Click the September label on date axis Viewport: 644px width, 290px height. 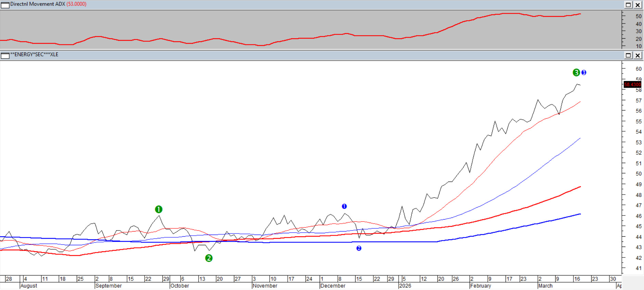109,286
